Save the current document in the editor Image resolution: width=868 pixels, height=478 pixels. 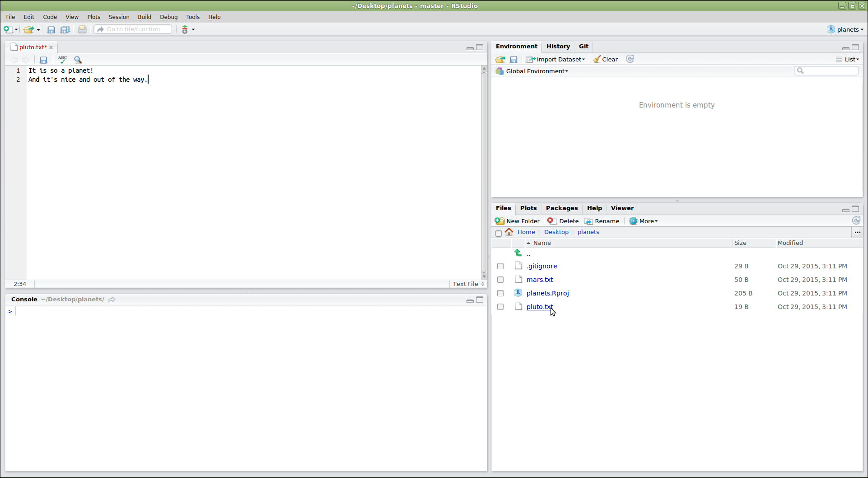[x=43, y=60]
